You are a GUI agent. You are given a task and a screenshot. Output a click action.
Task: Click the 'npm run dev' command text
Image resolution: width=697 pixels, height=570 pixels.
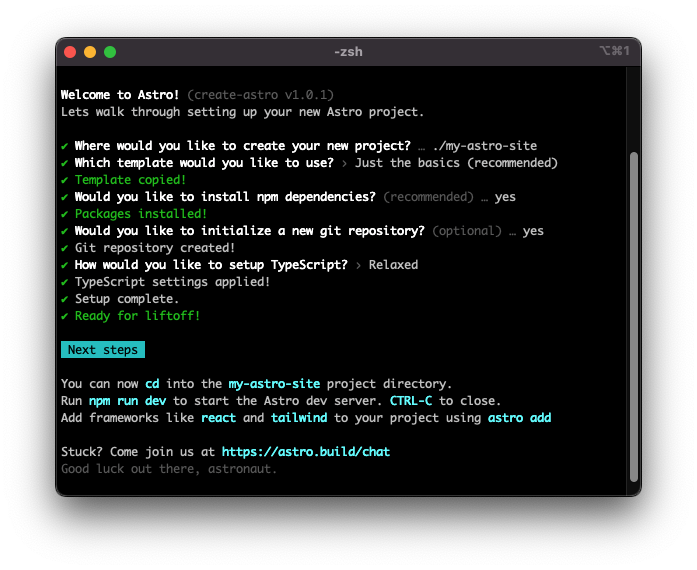[128, 401]
